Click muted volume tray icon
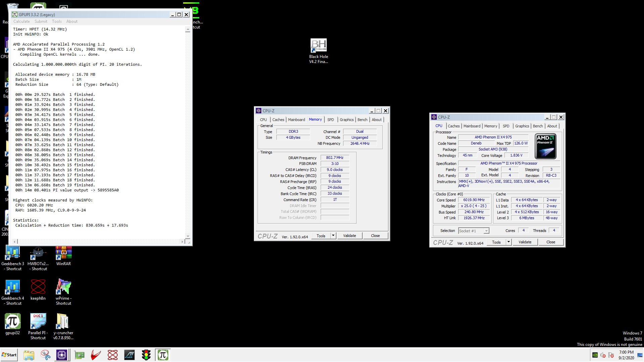This screenshot has height=362, width=644. (603, 355)
